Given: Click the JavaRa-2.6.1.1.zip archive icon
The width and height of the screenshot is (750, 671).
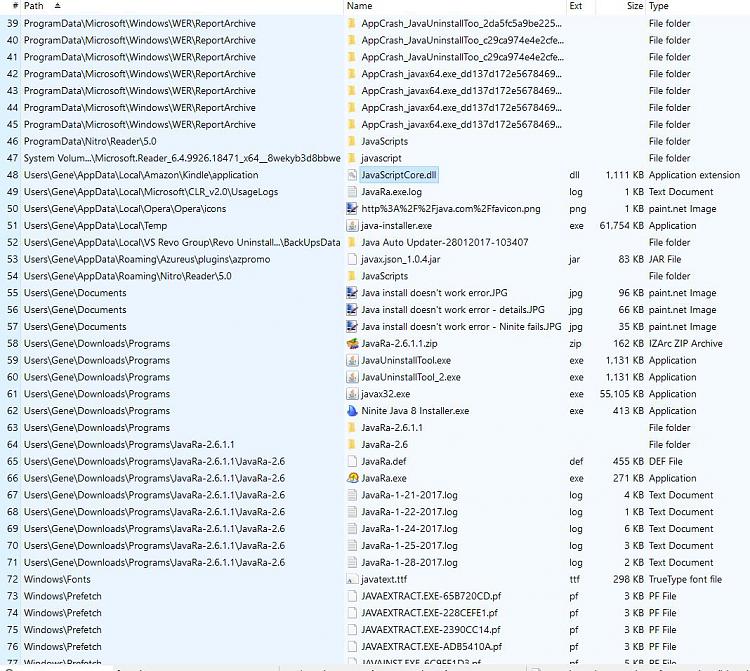Looking at the screenshot, I should 352,343.
